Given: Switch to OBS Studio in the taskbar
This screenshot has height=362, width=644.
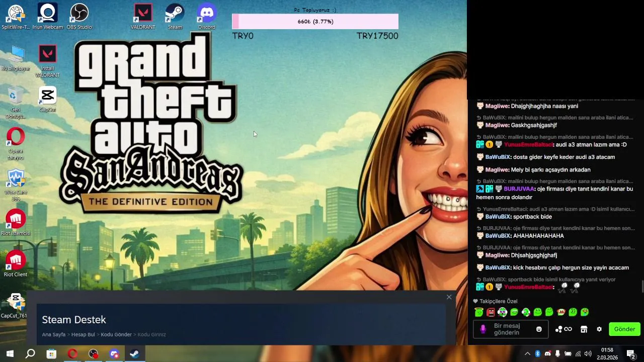Looking at the screenshot, I should [x=94, y=354].
